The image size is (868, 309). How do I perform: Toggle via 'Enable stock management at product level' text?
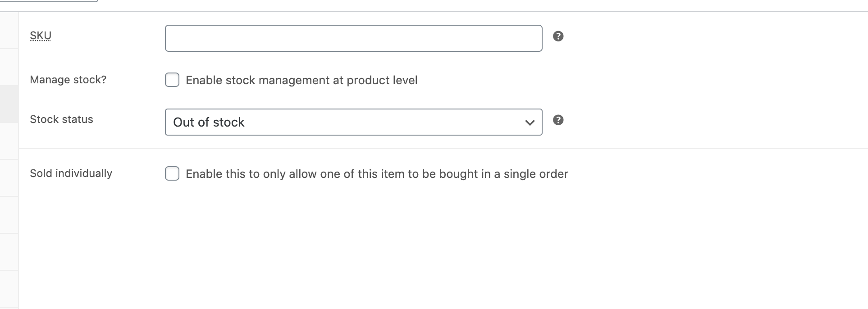(302, 80)
